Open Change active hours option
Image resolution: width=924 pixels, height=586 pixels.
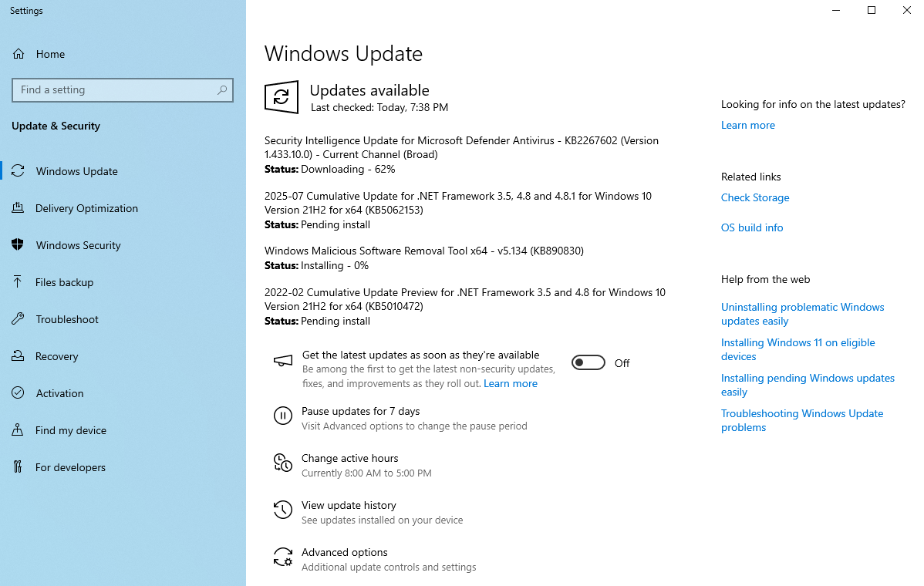tap(349, 458)
